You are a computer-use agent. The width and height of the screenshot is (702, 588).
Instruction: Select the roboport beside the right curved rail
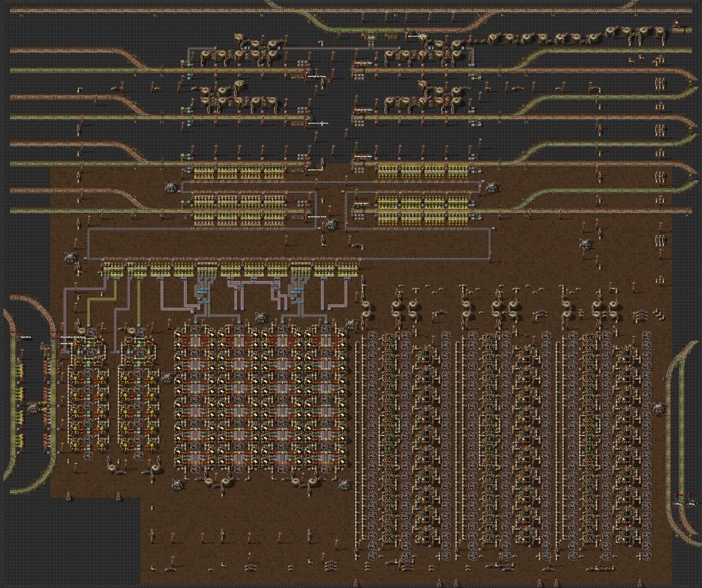[658, 408]
